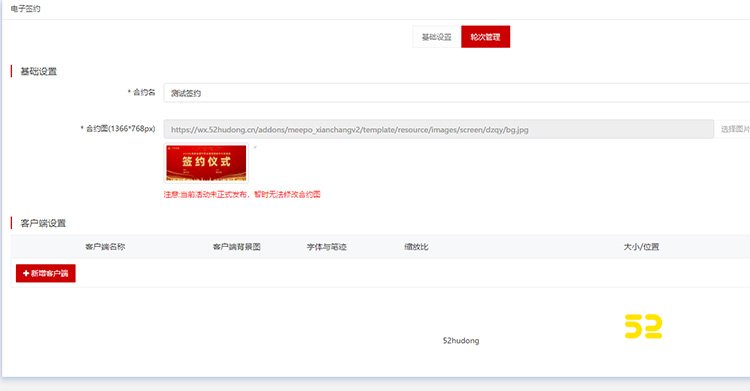Click the 客户端背景图 column header
This screenshot has width=750, height=391.
pos(237,247)
